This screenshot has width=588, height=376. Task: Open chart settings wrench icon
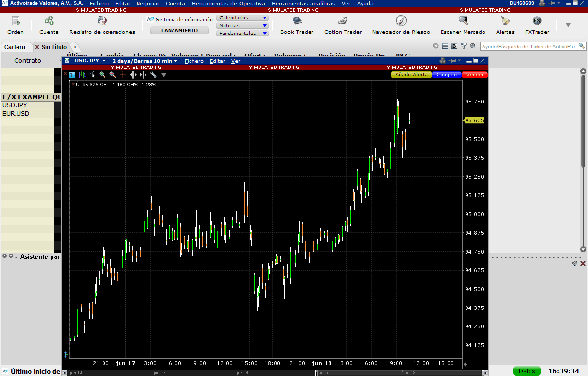point(154,75)
